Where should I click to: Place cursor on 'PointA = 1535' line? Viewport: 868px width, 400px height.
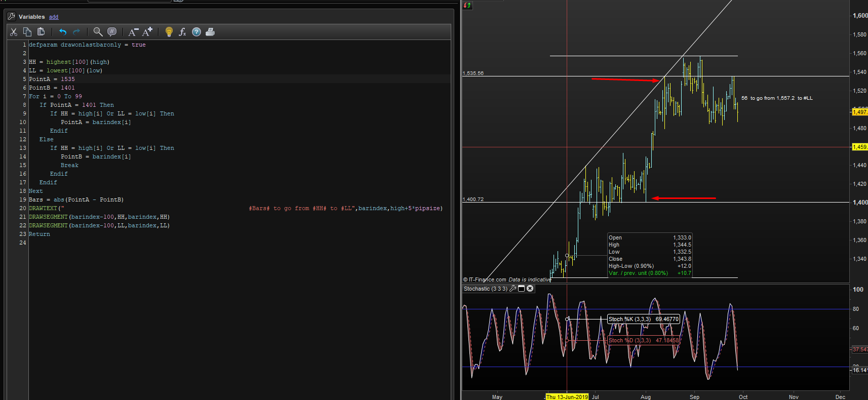pos(52,79)
